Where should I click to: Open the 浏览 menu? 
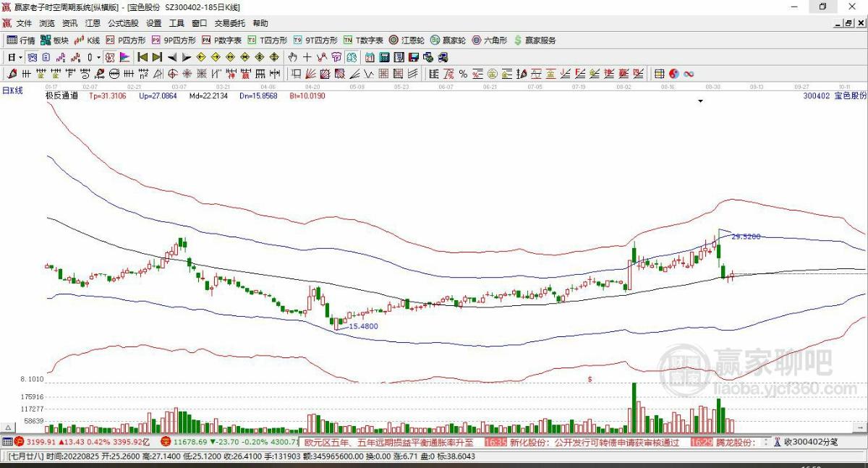(x=46, y=23)
